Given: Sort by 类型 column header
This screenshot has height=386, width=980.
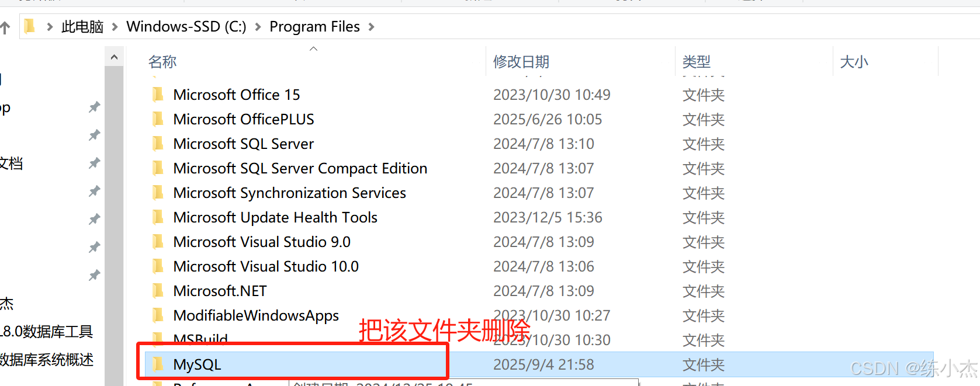Looking at the screenshot, I should tap(697, 62).
